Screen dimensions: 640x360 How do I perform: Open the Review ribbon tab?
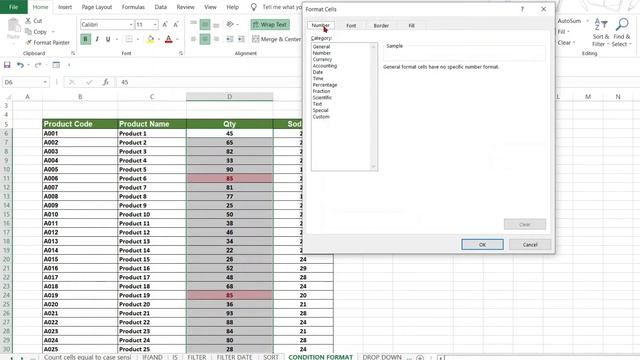pyautogui.click(x=185, y=7)
